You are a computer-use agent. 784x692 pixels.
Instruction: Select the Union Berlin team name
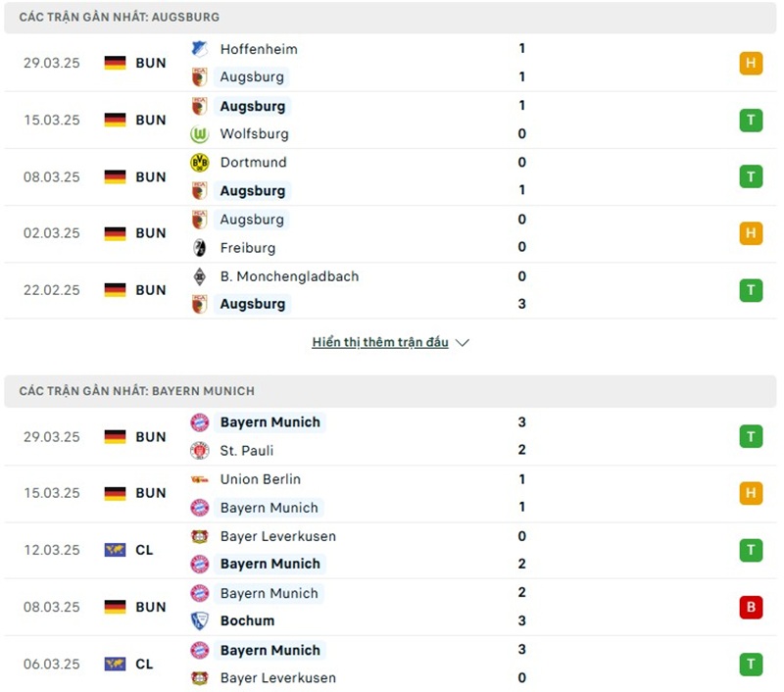[261, 479]
